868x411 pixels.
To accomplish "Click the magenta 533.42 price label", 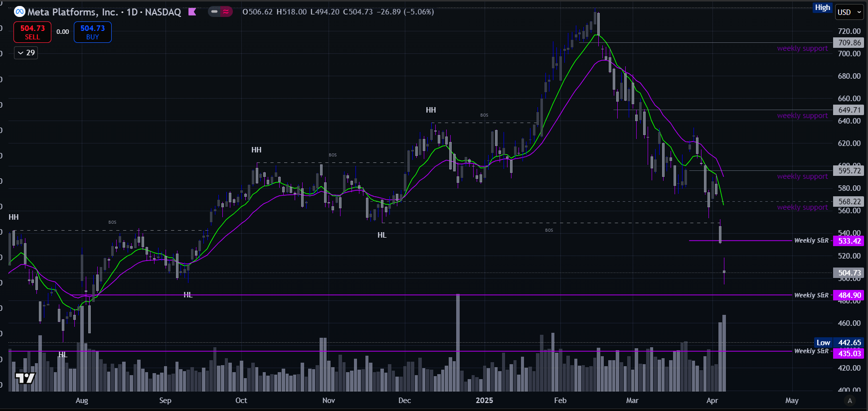I will click(849, 241).
